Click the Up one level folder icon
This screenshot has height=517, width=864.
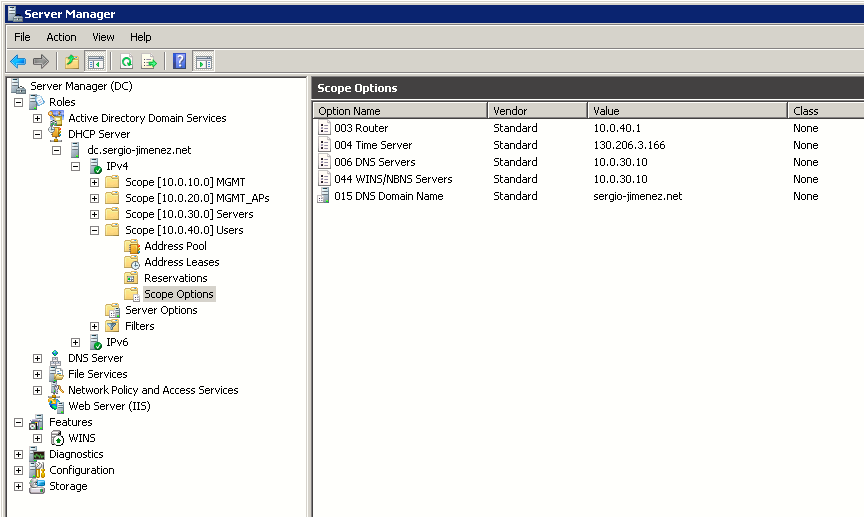point(72,61)
